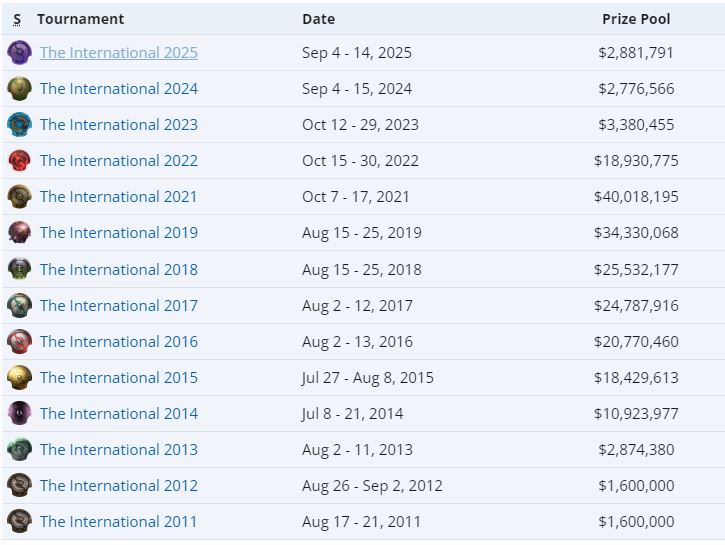Click the S tier column header

(17, 19)
